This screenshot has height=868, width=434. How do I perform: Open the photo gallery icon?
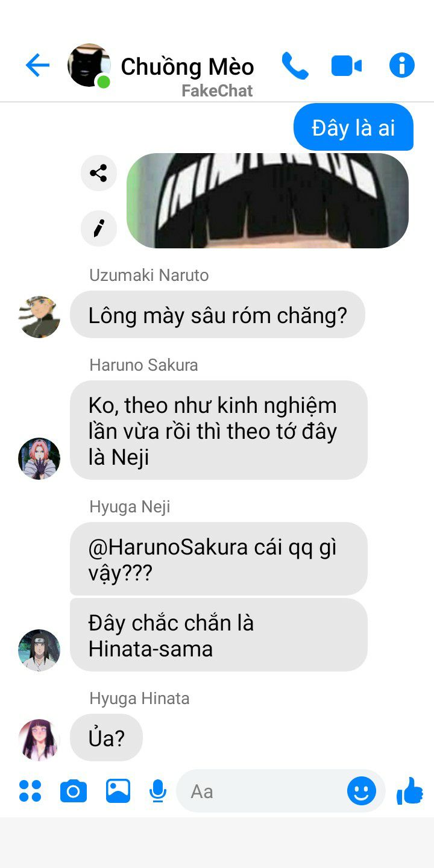click(118, 791)
